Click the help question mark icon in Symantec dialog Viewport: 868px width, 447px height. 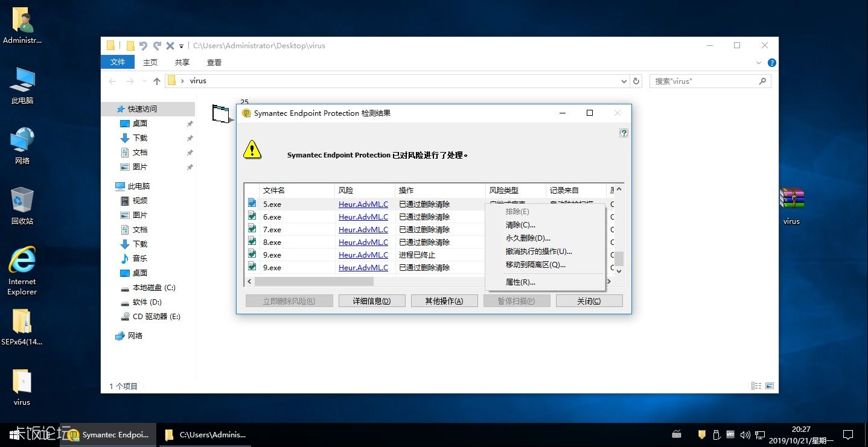[x=624, y=133]
